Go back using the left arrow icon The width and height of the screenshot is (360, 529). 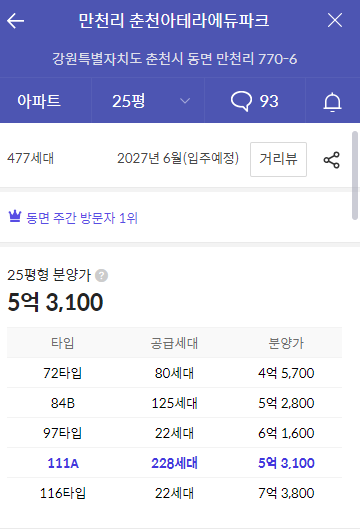click(16, 21)
